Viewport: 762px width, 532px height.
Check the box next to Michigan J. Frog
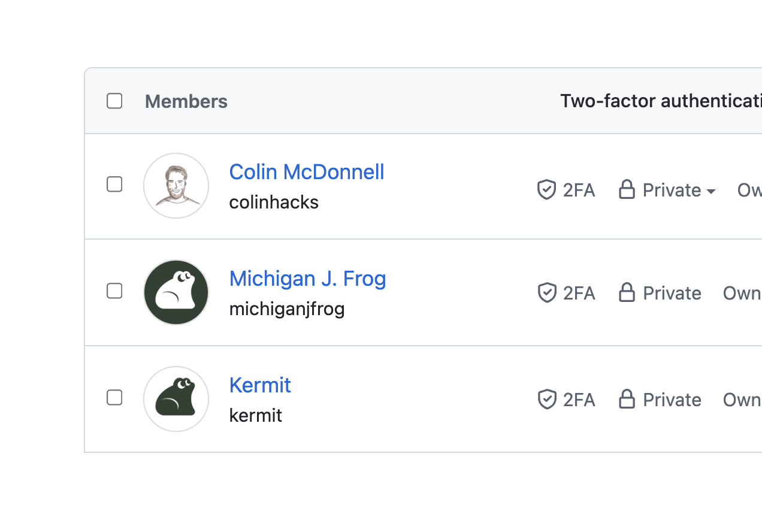(x=114, y=291)
